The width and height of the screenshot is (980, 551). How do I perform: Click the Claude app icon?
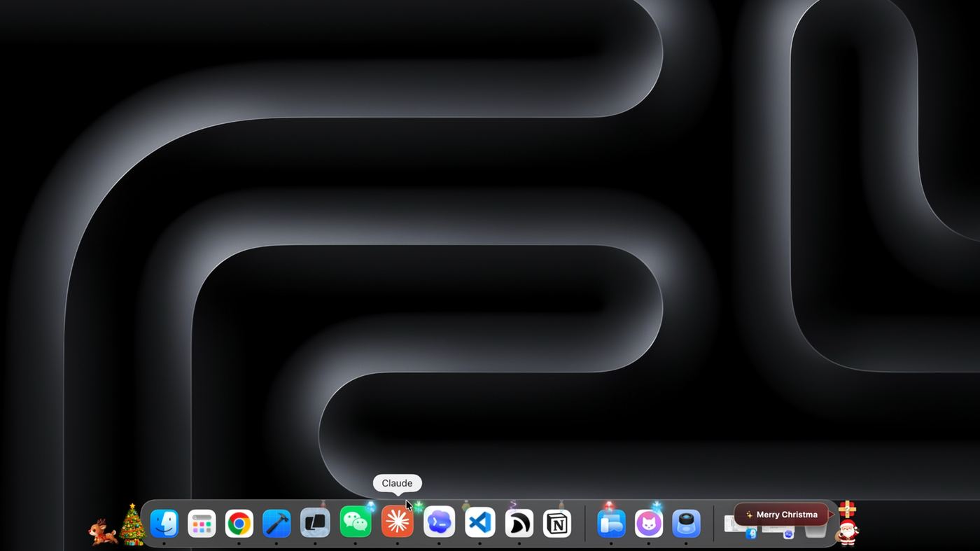pos(397,522)
